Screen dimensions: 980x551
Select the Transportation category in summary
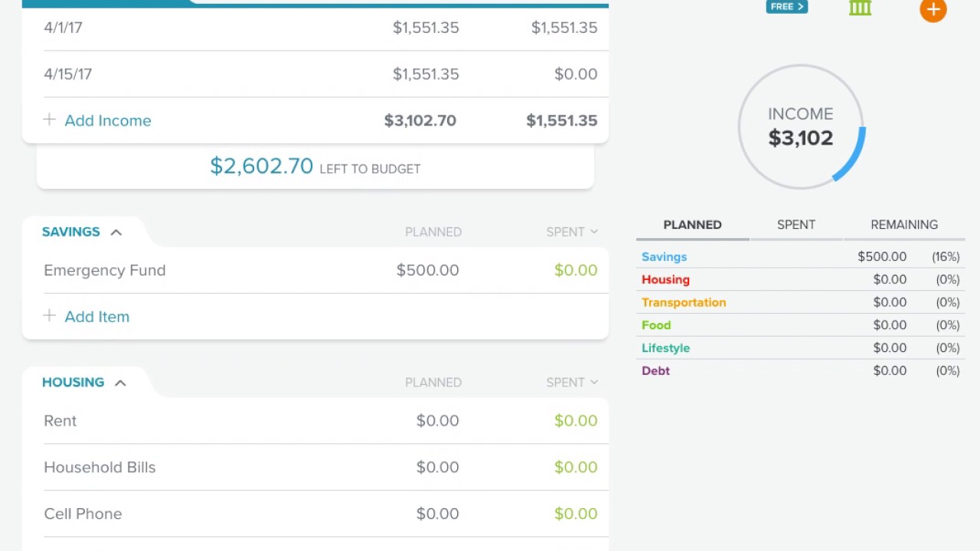click(684, 302)
